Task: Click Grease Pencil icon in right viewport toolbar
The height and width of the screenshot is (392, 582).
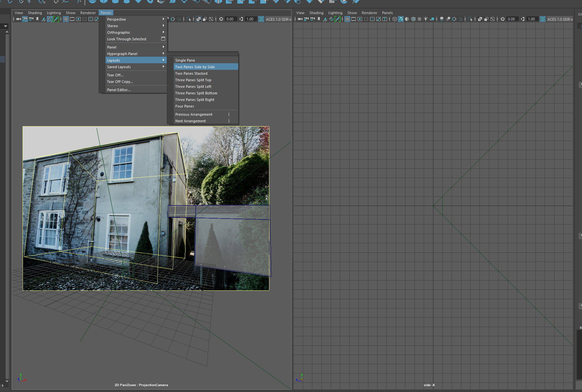Action: [338, 19]
